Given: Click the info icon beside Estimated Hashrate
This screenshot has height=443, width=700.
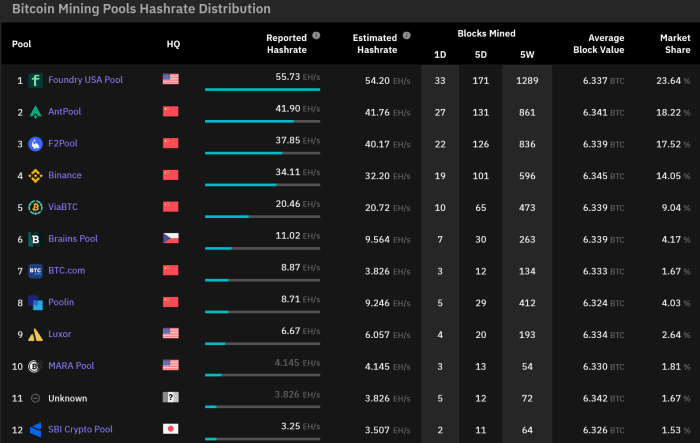Looking at the screenshot, I should pos(406,35).
